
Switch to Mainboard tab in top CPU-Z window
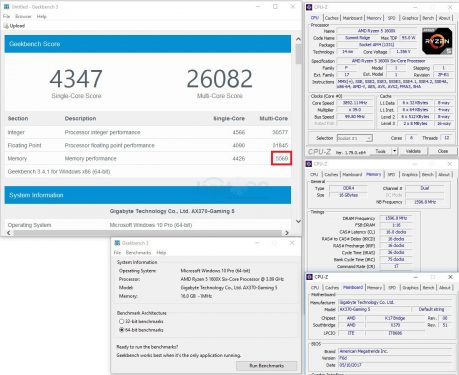[x=353, y=18]
